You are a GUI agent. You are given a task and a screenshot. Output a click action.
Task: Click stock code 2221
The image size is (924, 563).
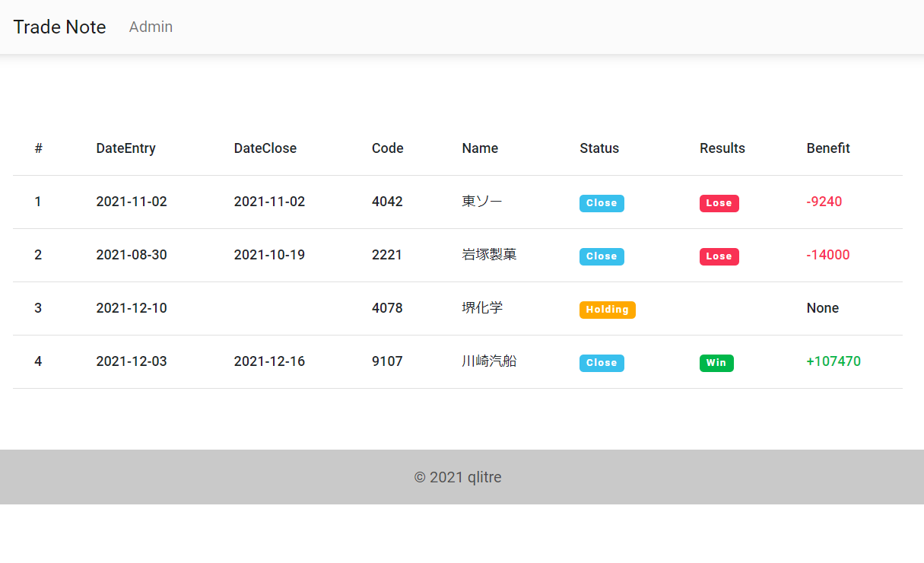click(x=387, y=255)
